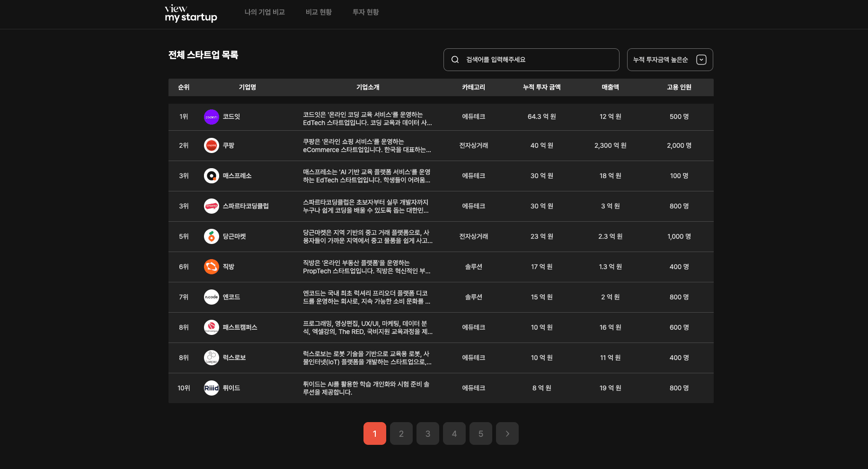Open the 비교 현황 tab

[x=319, y=12]
